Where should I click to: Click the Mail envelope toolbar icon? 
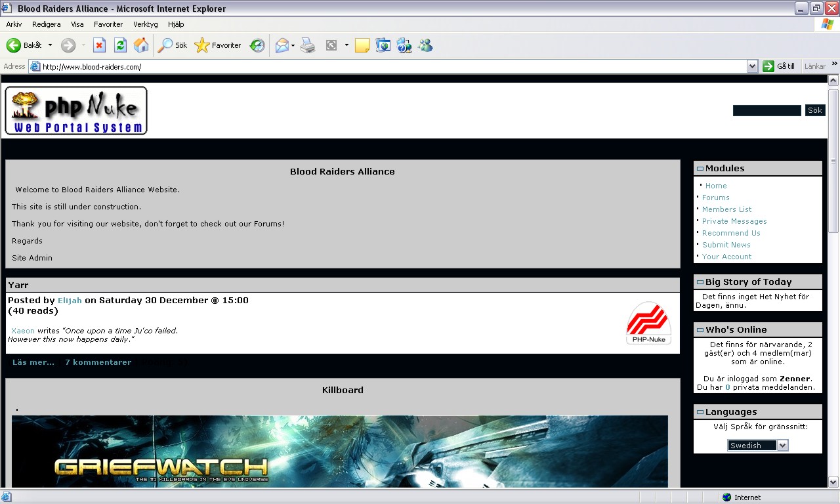pyautogui.click(x=282, y=45)
